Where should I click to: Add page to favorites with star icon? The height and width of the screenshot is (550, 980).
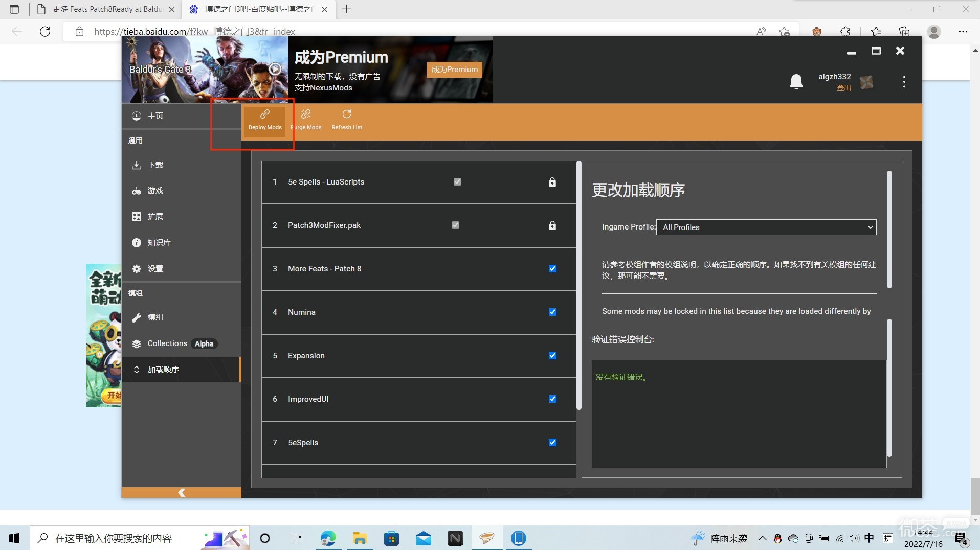[784, 32]
